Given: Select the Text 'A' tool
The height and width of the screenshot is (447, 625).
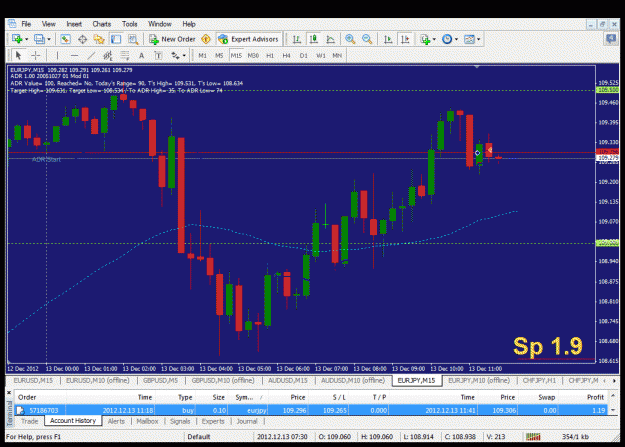Looking at the screenshot, I should click(x=142, y=55).
